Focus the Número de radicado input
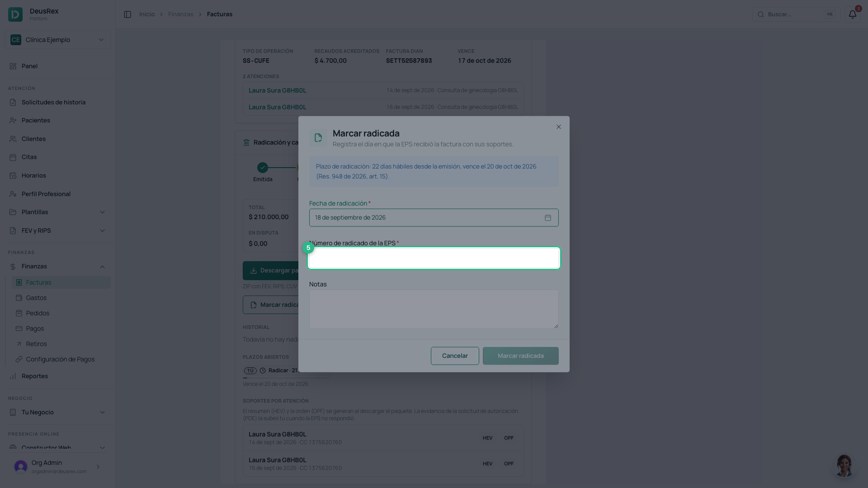Screen dimensions: 868x488 pos(434,258)
